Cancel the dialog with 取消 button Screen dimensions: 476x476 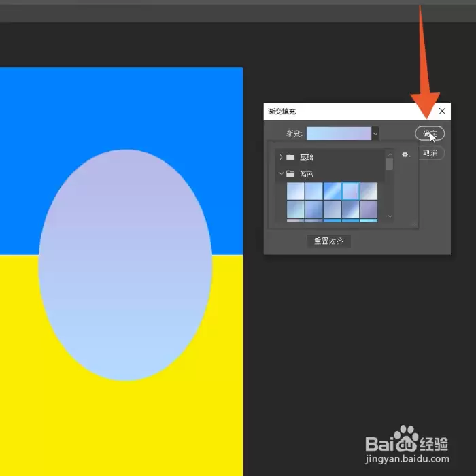click(x=430, y=153)
